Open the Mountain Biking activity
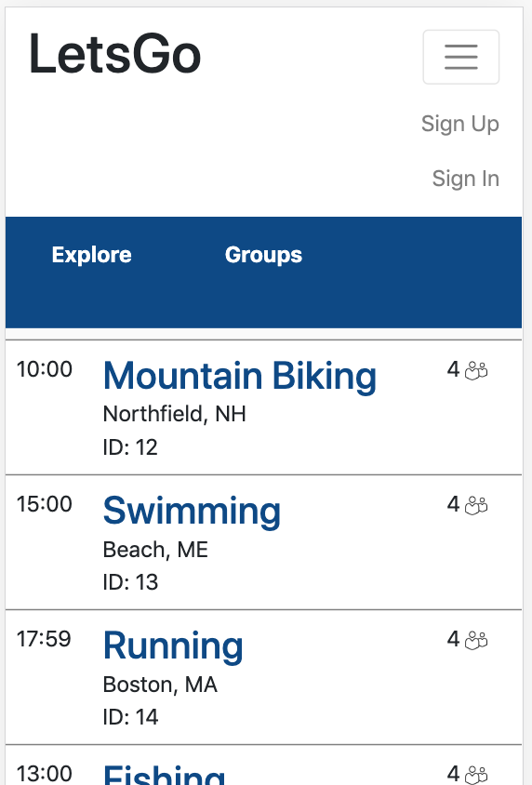The height and width of the screenshot is (785, 532). [x=240, y=376]
